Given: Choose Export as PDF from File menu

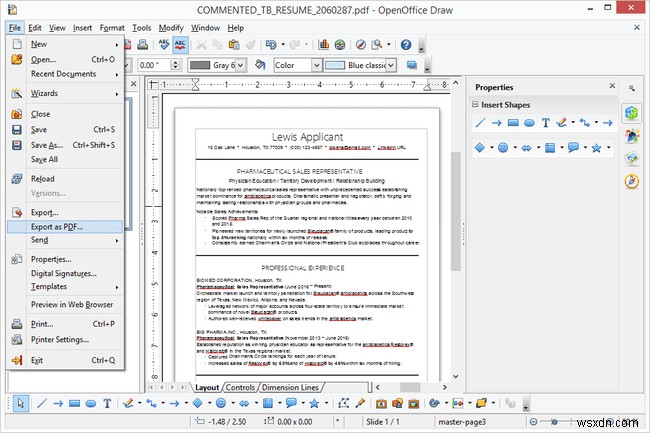Looking at the screenshot, I should (65, 227).
